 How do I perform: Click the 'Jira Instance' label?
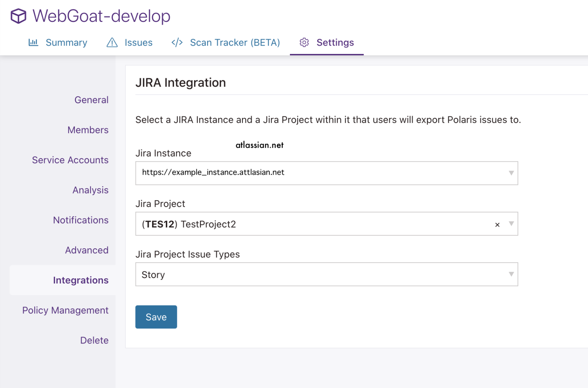coord(163,153)
